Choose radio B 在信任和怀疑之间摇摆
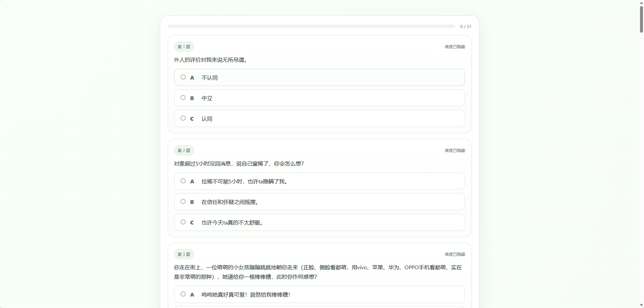 pos(183,202)
